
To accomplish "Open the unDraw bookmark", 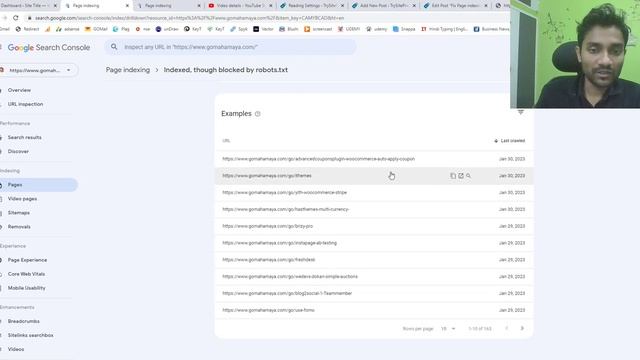I will coord(167,29).
